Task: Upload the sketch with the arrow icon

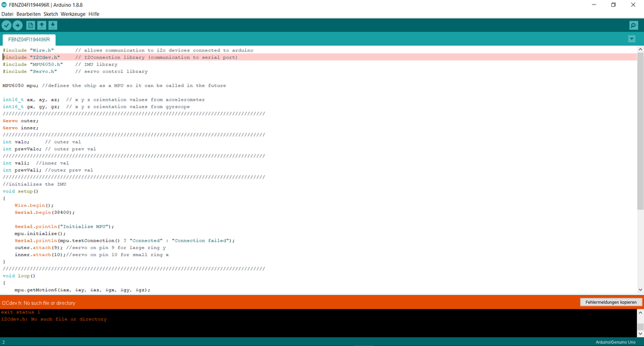Action: coord(18,25)
